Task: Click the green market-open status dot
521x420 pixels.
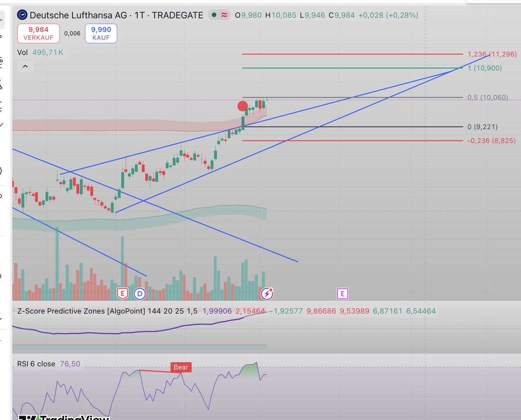Action: 214,15
